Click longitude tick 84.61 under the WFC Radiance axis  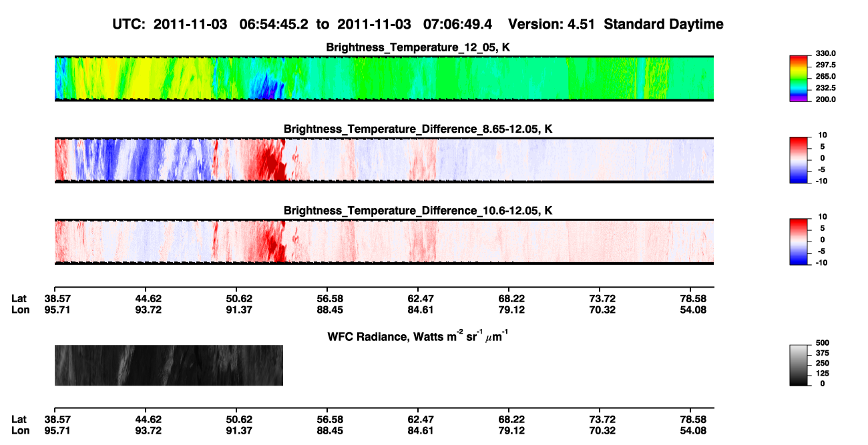(421, 430)
